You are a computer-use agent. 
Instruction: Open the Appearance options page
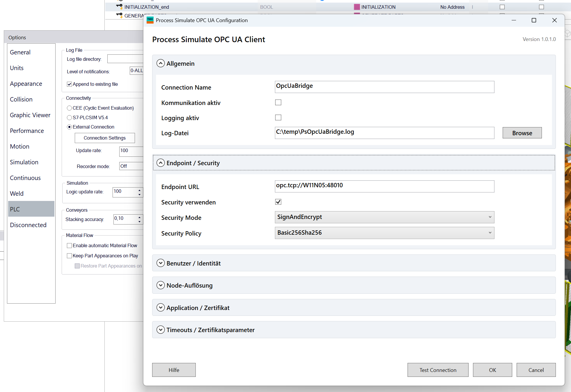click(x=31, y=84)
